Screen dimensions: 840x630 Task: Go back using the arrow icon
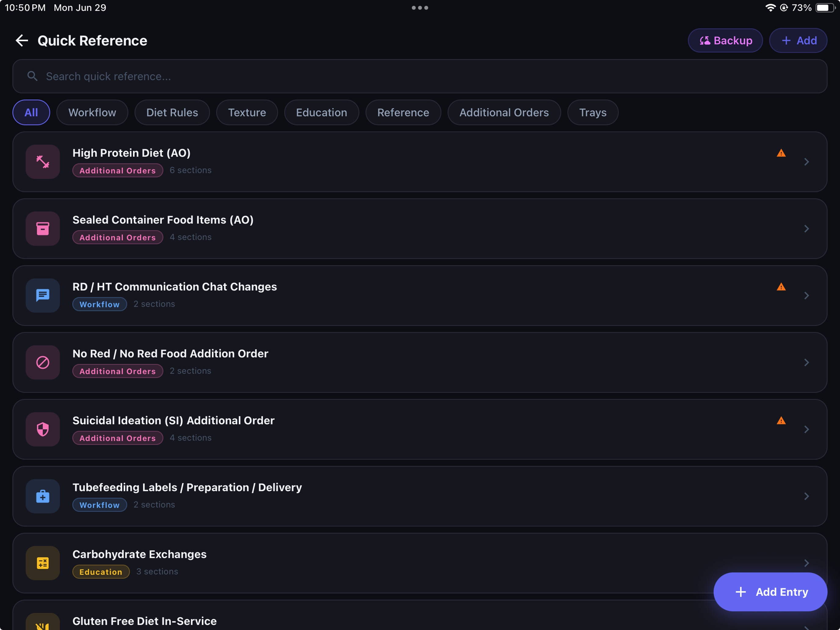tap(22, 41)
